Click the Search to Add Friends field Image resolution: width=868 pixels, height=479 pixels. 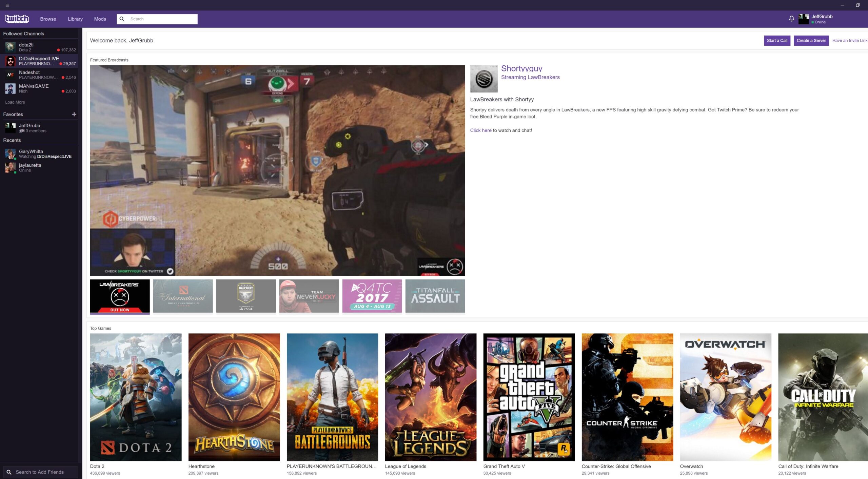[41, 472]
